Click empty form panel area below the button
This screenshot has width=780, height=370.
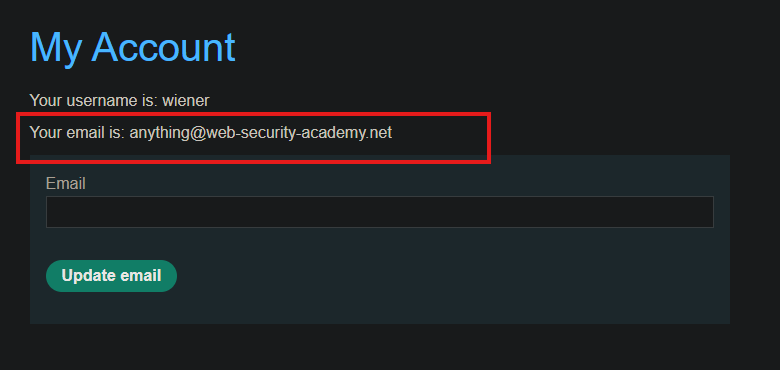pos(380,308)
